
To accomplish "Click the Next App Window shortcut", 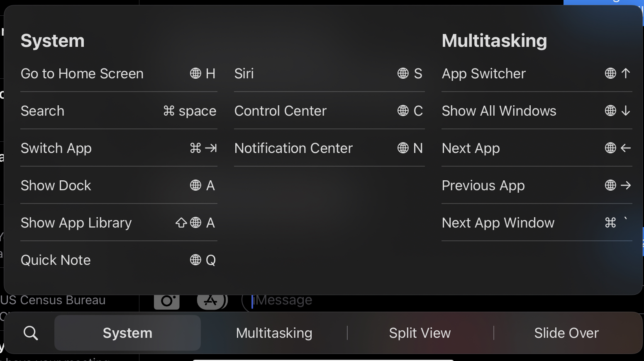I will 536,223.
